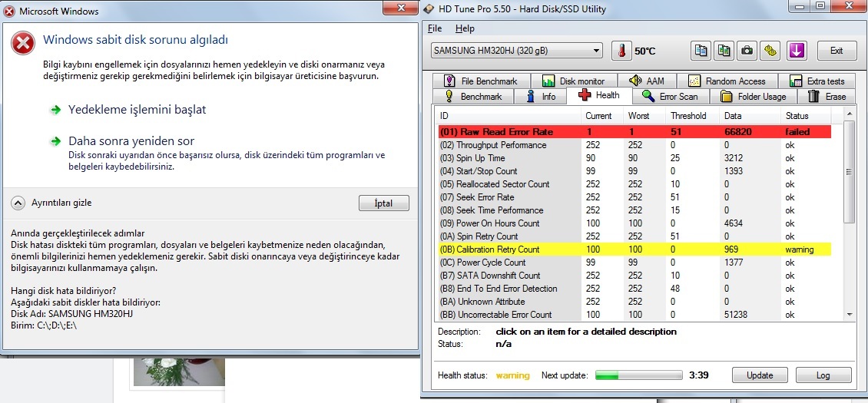Click the Next update progress bar
This screenshot has width=868, height=403.
point(639,375)
